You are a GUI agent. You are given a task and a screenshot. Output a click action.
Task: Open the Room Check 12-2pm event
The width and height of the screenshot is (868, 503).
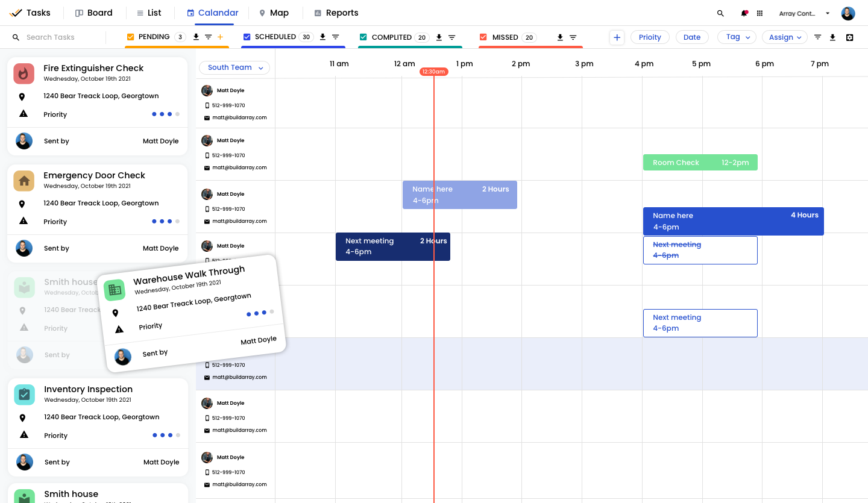coord(700,163)
